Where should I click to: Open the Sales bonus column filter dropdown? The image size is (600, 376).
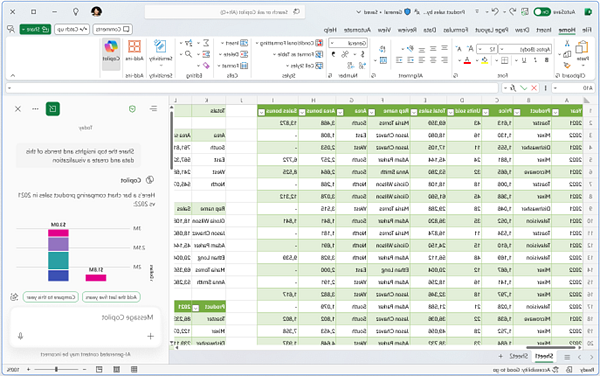262,112
